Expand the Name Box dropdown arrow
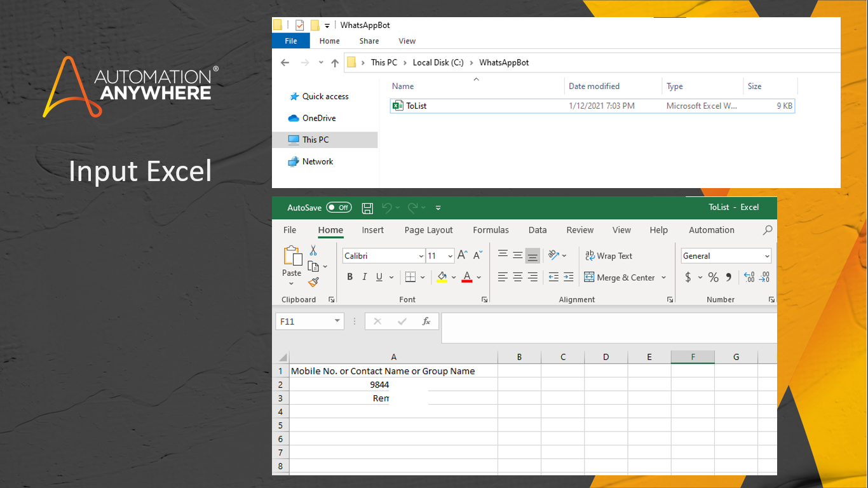868x488 pixels. 337,322
